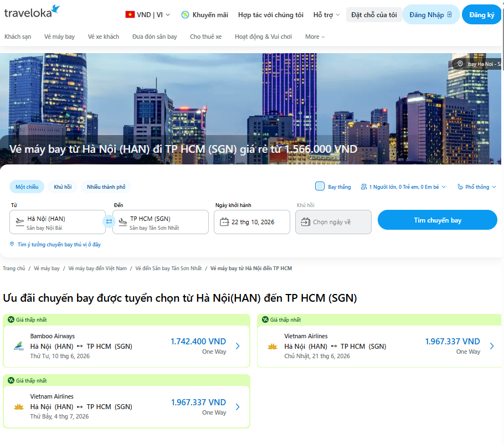Click the location pin icon near flight ideas link
Screen dimensions: 504x444
click(12, 244)
